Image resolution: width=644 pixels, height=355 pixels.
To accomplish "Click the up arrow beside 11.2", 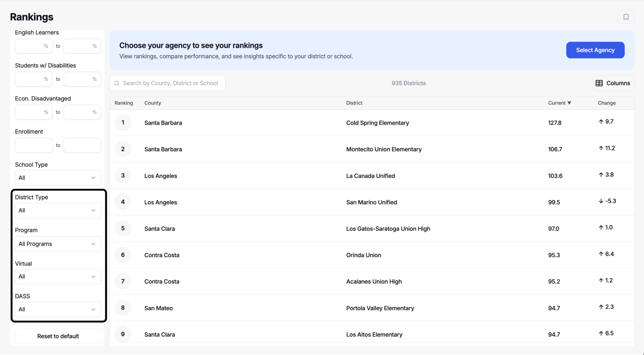I will (x=601, y=148).
